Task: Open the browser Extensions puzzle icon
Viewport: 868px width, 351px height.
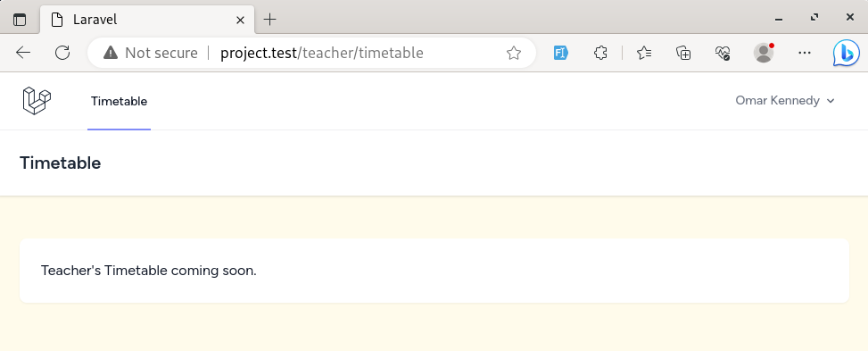Action: coord(600,53)
